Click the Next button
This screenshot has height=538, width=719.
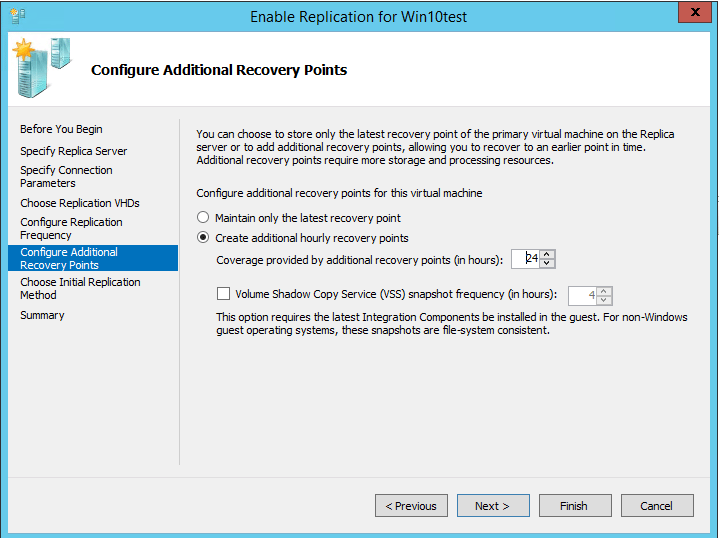coord(493,506)
